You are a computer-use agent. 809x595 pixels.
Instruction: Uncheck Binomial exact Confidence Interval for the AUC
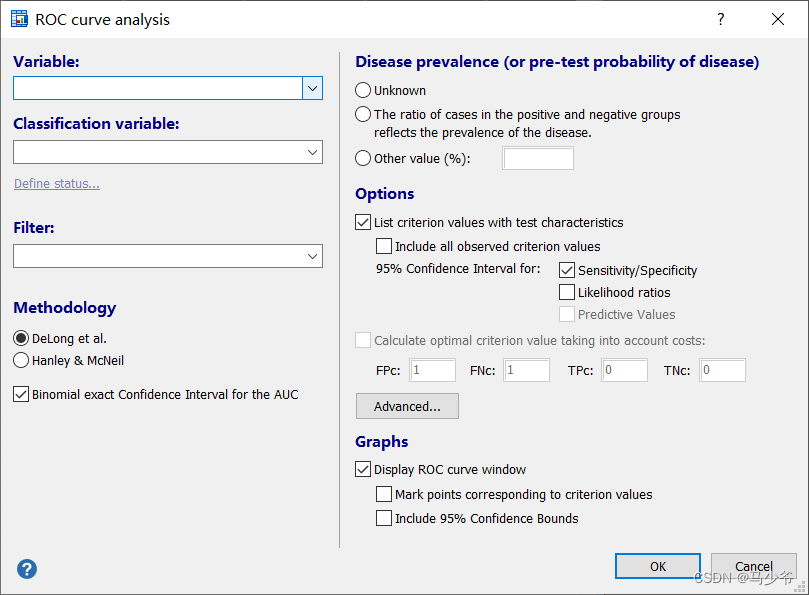point(21,394)
